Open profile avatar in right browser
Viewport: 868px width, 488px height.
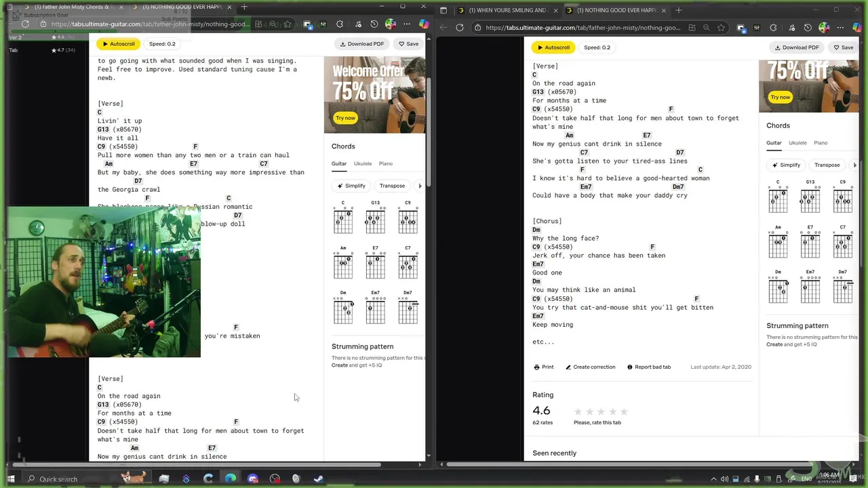pos(824,28)
